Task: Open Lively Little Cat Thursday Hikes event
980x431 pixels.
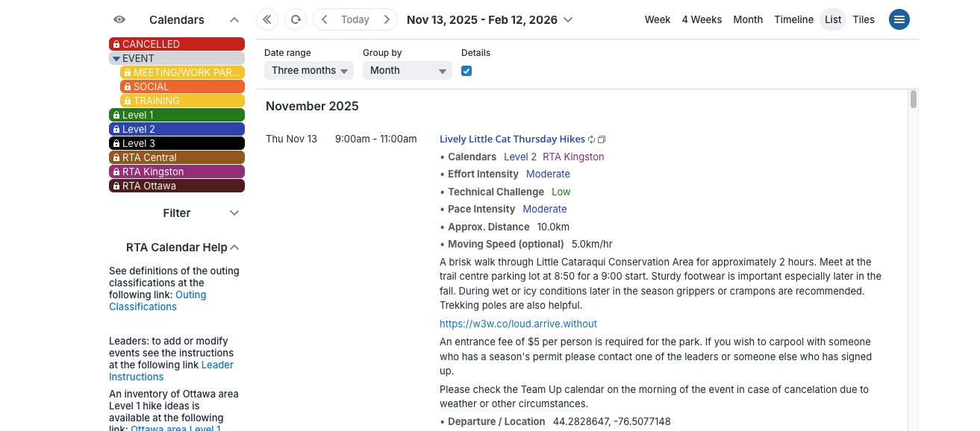Action: tap(512, 139)
